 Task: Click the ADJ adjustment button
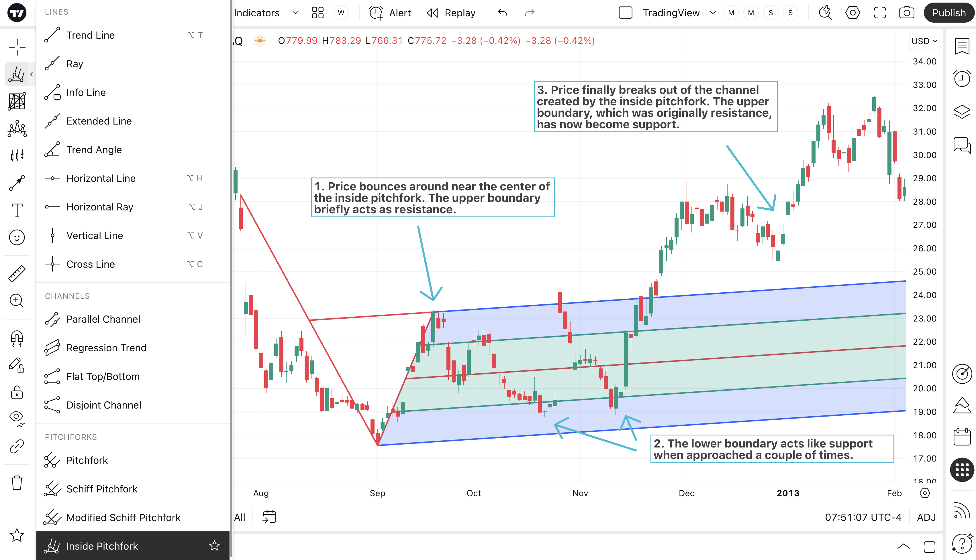(926, 517)
